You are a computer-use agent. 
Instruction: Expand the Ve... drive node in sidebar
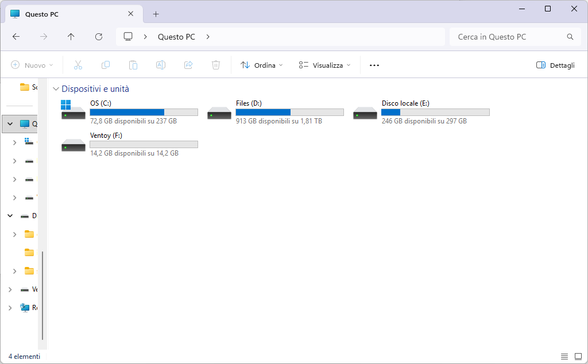(10, 289)
